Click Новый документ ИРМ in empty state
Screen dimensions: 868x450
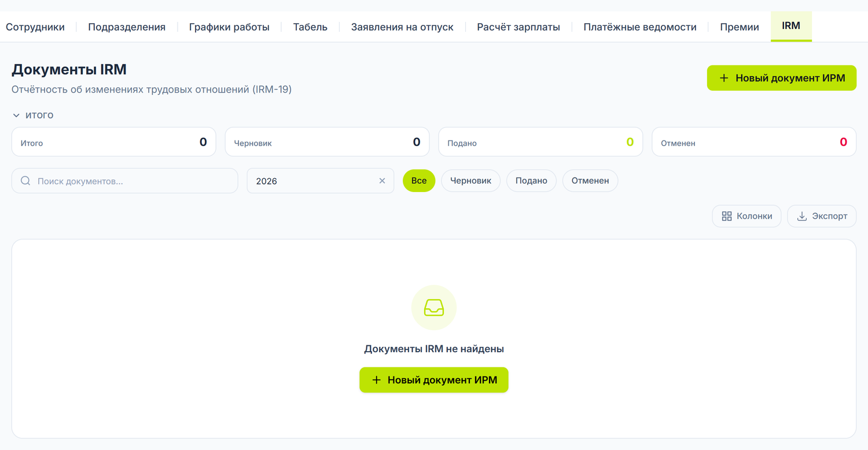(434, 380)
